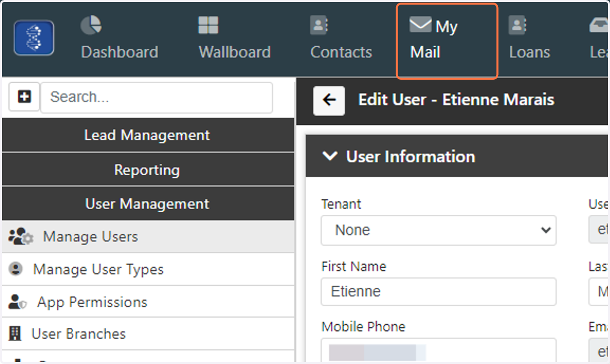Open the Loans navigation icon

[517, 25]
